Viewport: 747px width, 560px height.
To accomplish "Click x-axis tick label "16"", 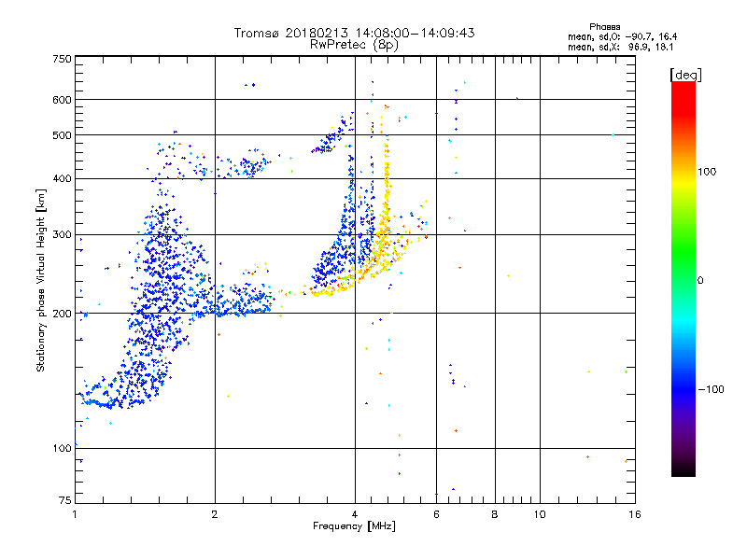I will pyautogui.click(x=635, y=514).
